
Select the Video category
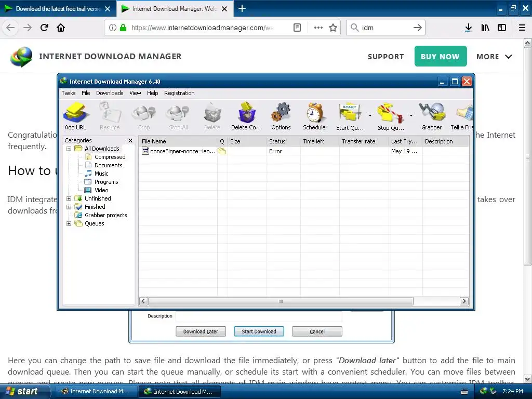point(101,190)
